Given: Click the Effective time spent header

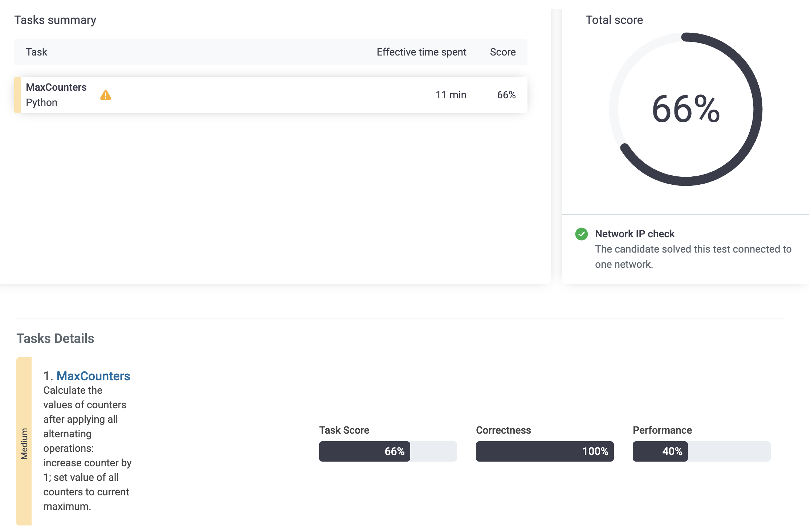Looking at the screenshot, I should pos(421,52).
